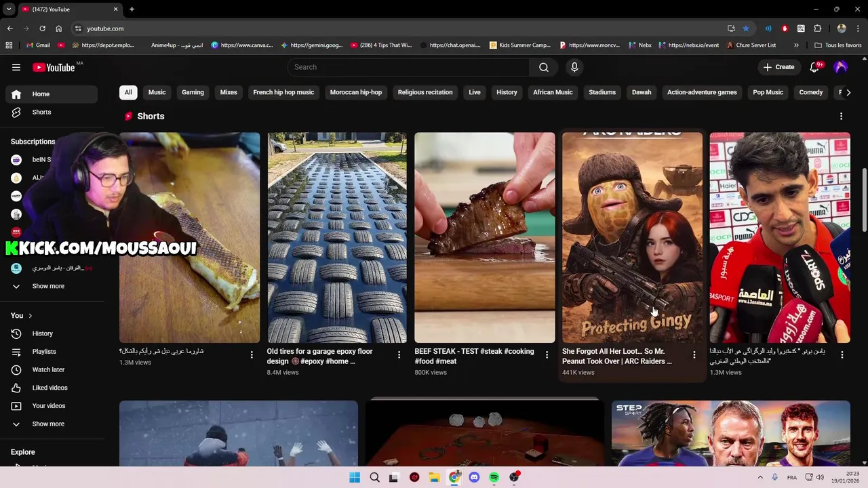Image resolution: width=868 pixels, height=488 pixels.
Task: Open Shorts in the sidebar
Action: click(x=52, y=112)
